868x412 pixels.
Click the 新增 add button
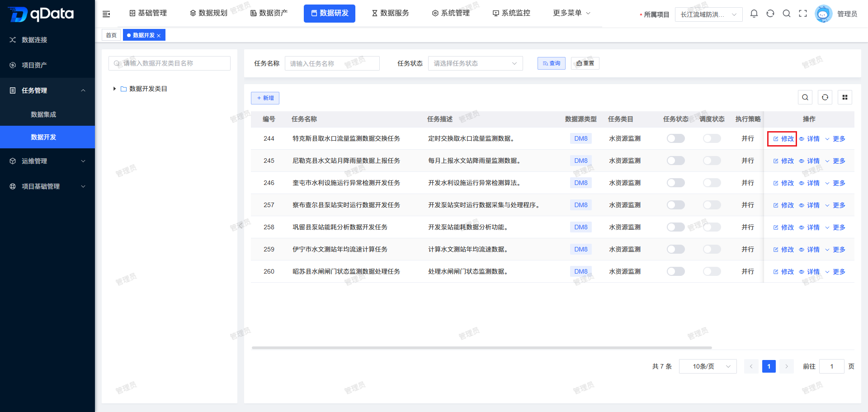[265, 98]
